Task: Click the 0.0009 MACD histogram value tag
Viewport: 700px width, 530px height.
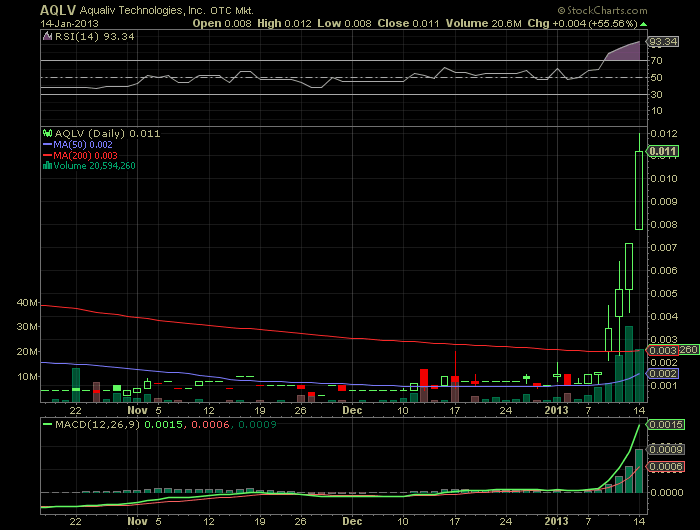Action: [x=665, y=449]
